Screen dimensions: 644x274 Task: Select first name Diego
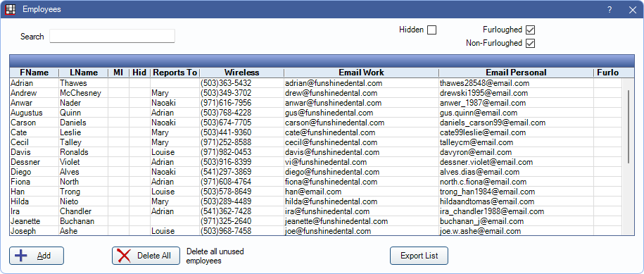pyautogui.click(x=21, y=172)
